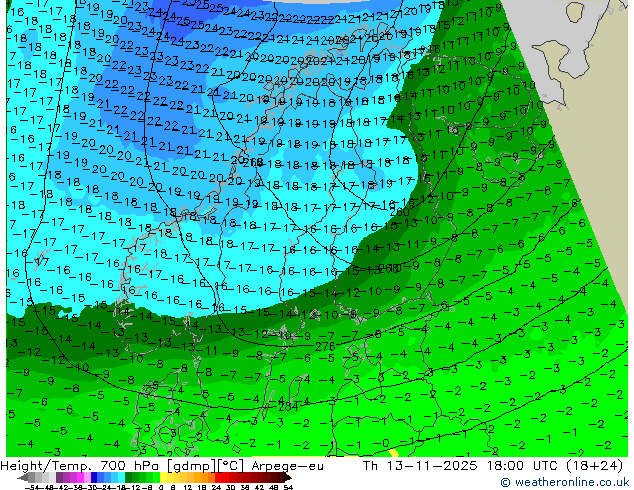Click the [gdmp][°C] units label
This screenshot has height=490, width=634.
point(205,466)
